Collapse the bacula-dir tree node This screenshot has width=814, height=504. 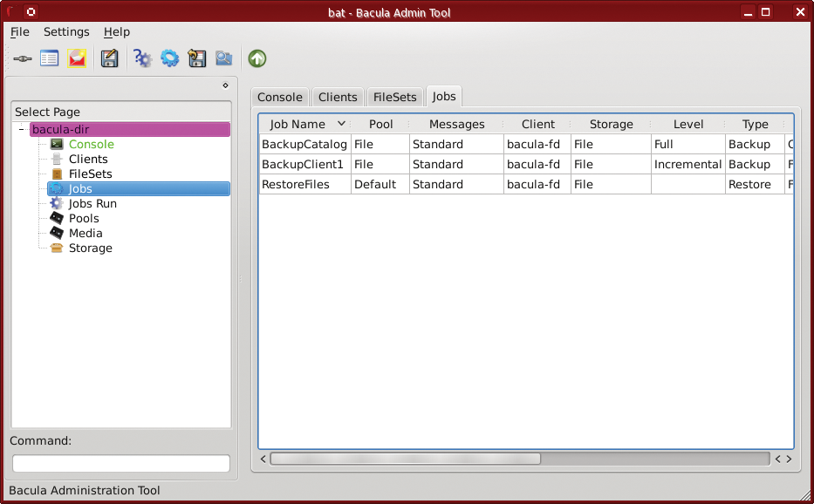pyautogui.click(x=19, y=128)
